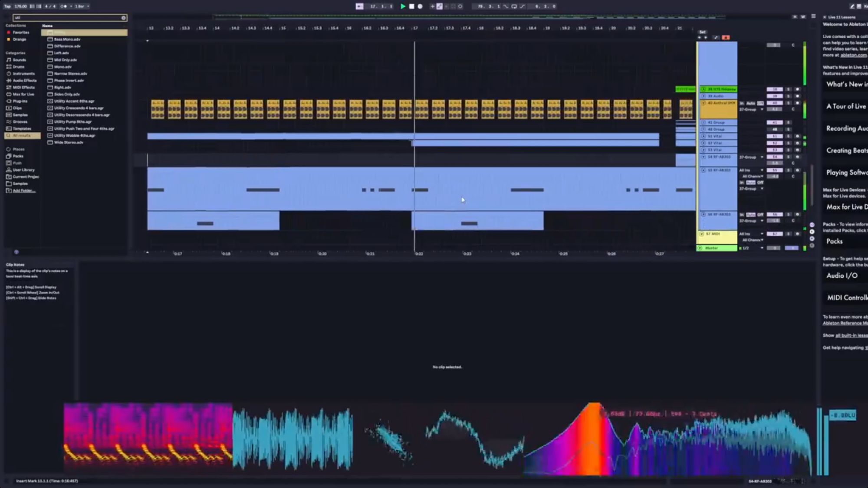This screenshot has height=488, width=868.
Task: Click the Loop toggle button
Action: (x=514, y=6)
